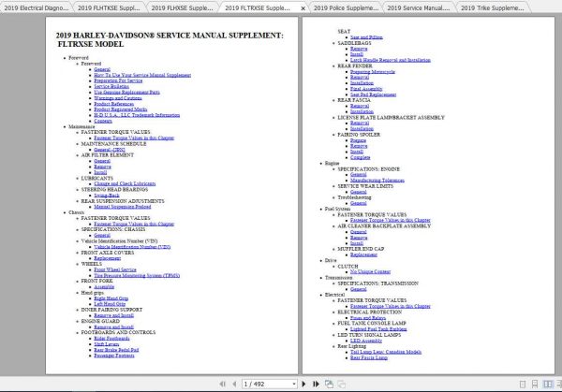Open the 2019 FLHTKSE Suppl... tab
This screenshot has width=562, height=392.
point(109,7)
